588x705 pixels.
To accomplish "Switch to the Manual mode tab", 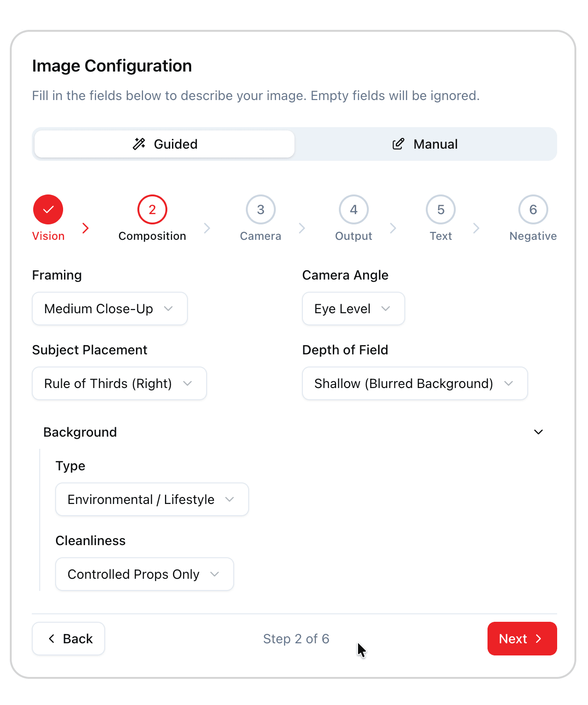I will (425, 144).
